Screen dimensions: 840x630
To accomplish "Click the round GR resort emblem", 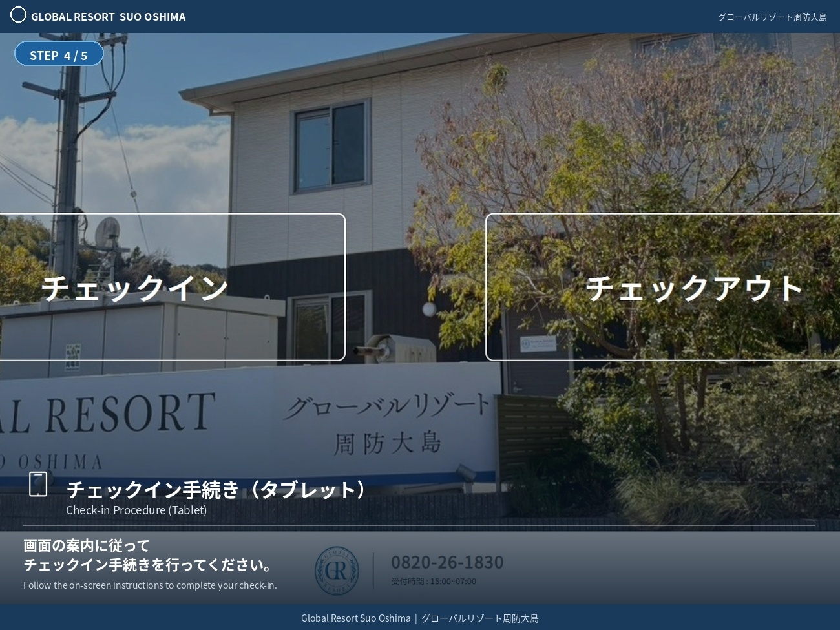I will tap(337, 571).
